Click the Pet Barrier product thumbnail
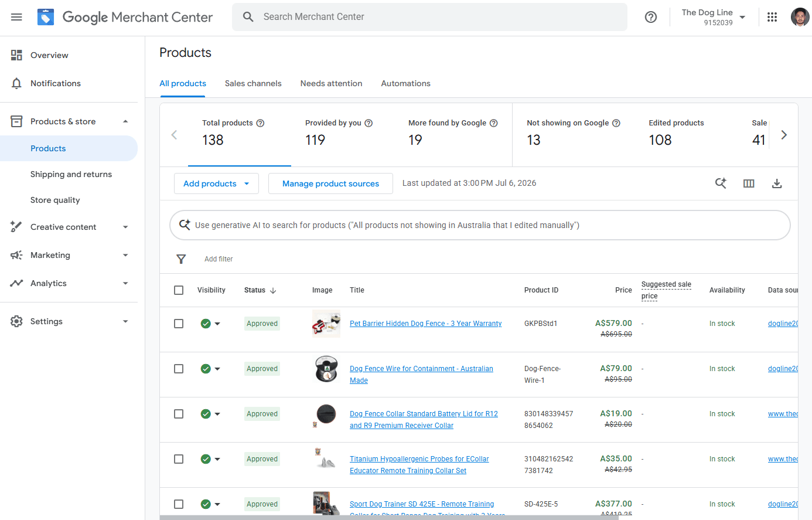This screenshot has height=520, width=812. [326, 324]
